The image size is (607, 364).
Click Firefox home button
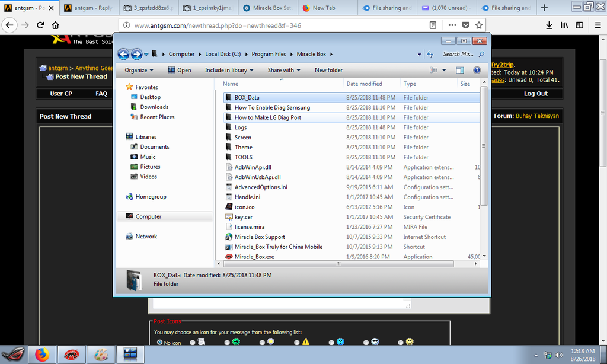[x=55, y=25]
